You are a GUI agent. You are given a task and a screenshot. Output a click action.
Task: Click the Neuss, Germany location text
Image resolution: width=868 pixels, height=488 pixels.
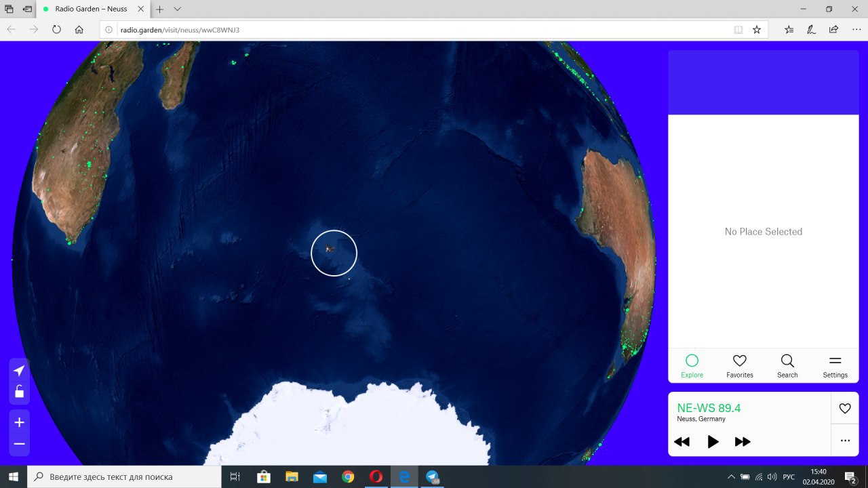(701, 419)
